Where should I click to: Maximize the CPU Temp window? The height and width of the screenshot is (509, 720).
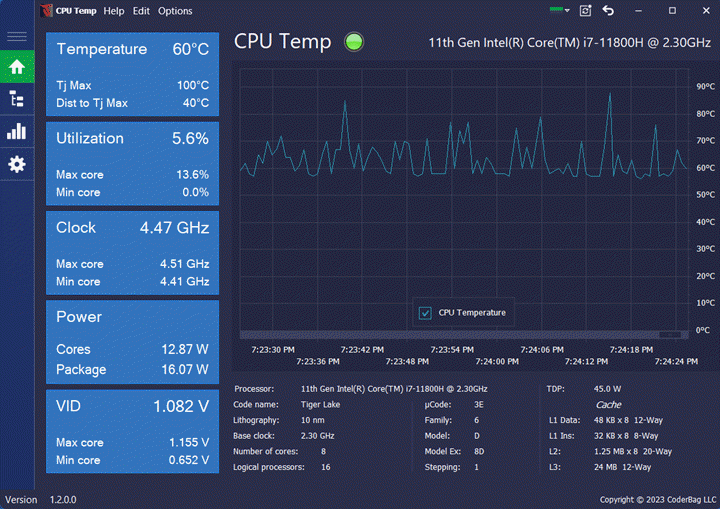tap(673, 11)
